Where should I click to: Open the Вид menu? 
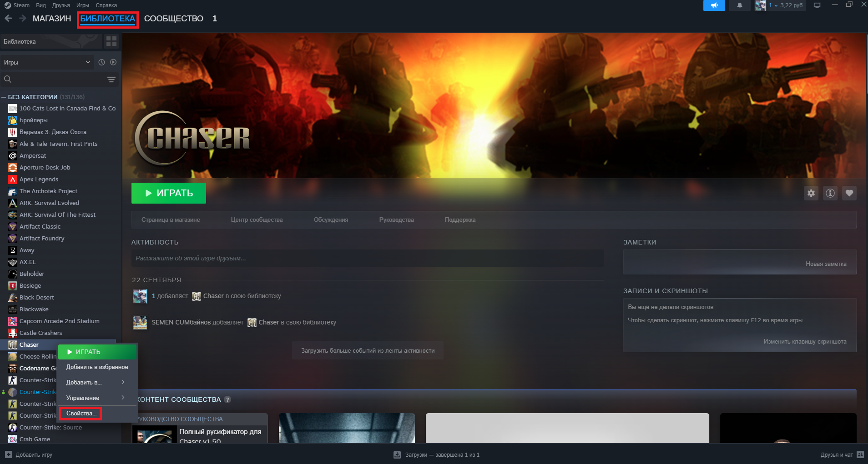click(41, 5)
